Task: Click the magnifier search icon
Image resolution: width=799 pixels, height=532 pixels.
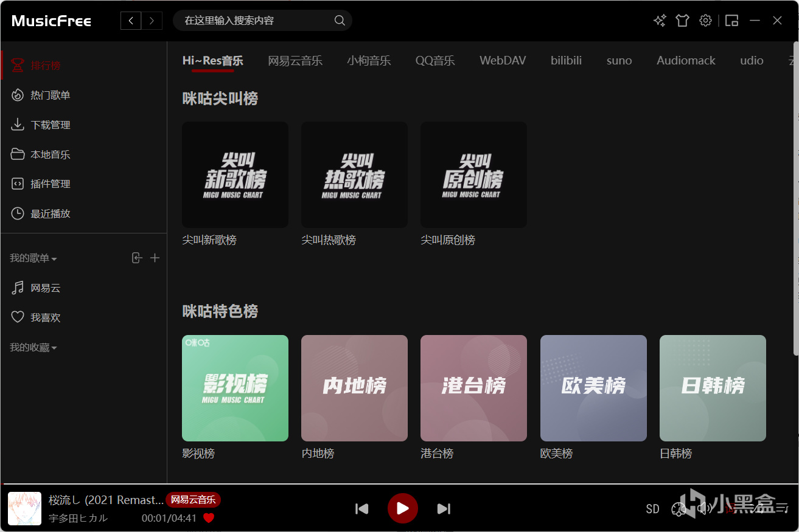Action: point(340,21)
